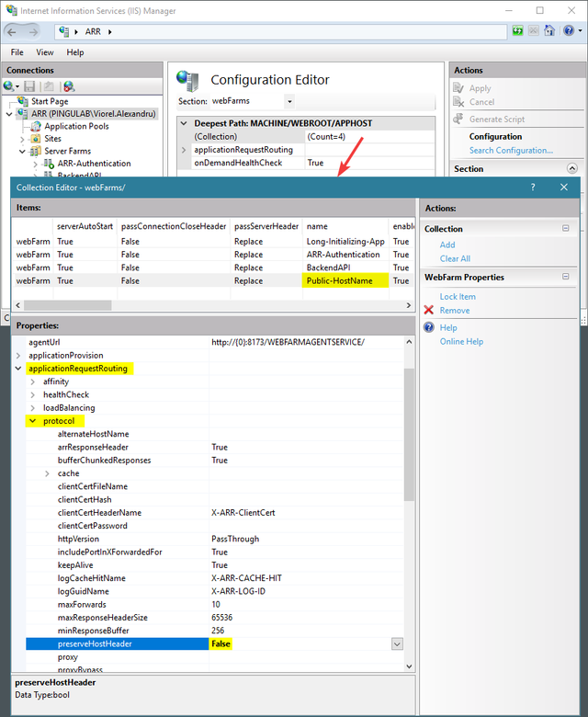Click Properties scrollbar down arrow
Screen dimensions: 588x717
409,666
